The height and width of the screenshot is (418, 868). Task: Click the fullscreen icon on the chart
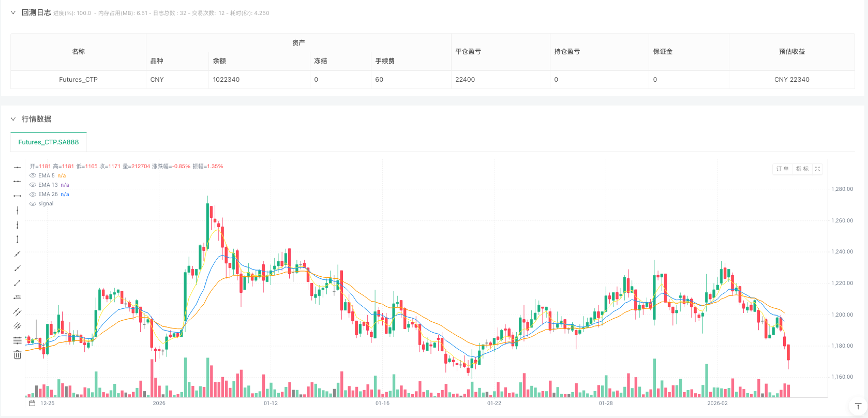coord(817,169)
